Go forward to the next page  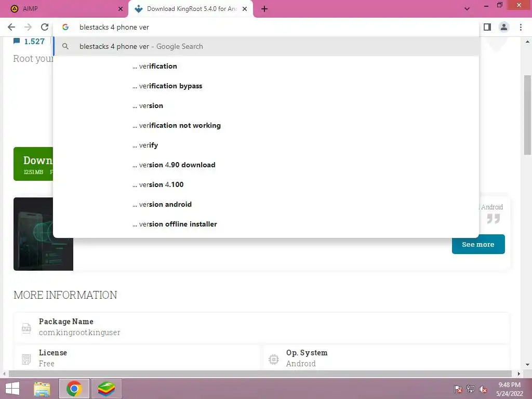pos(28,27)
